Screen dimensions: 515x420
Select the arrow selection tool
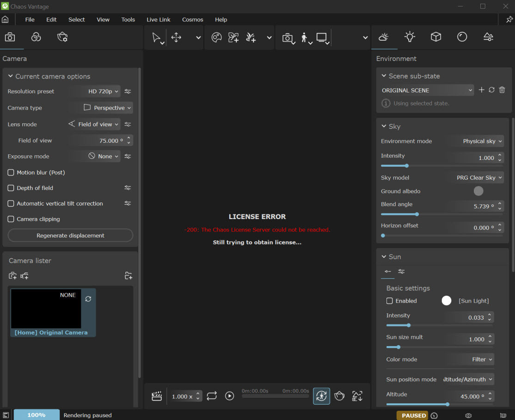pos(156,37)
